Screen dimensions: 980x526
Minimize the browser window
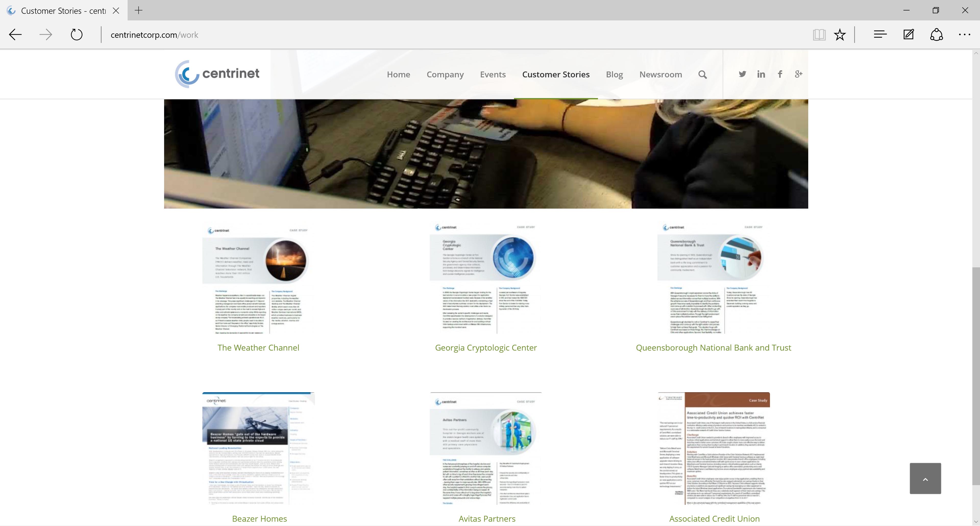click(906, 10)
